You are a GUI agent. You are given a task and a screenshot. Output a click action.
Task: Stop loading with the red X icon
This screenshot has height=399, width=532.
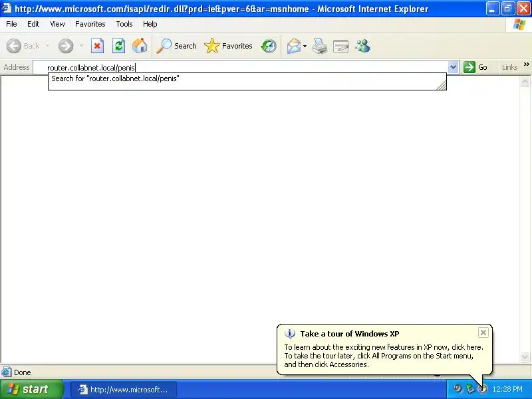click(x=97, y=46)
